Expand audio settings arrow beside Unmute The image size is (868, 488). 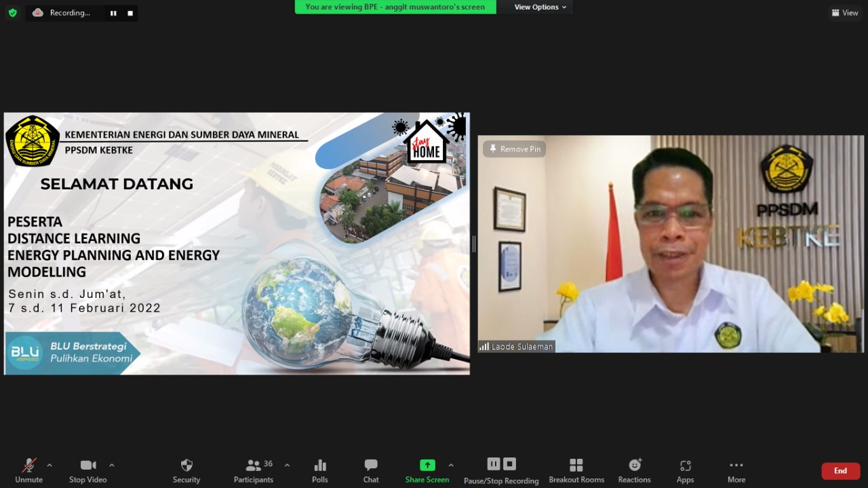(50, 466)
